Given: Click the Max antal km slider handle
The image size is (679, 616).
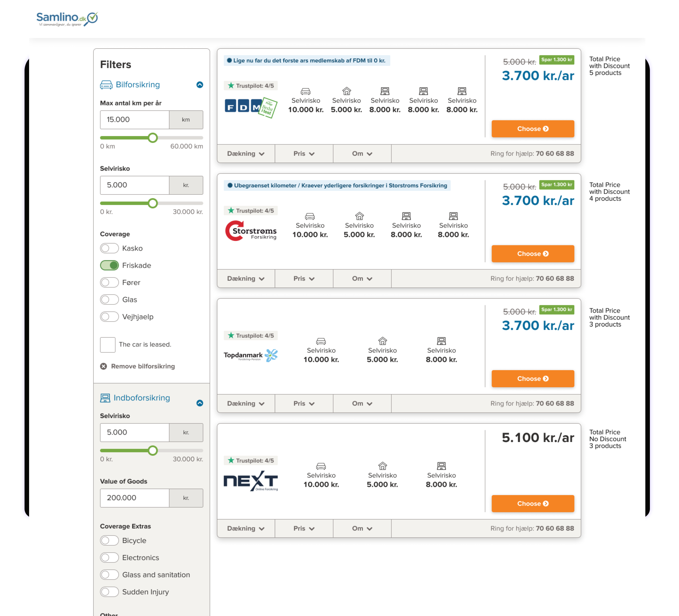Looking at the screenshot, I should (153, 138).
